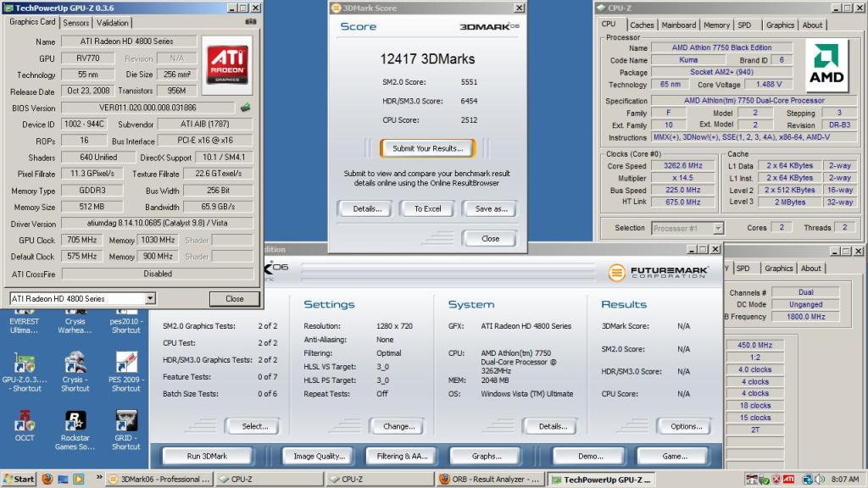Switch to TechPowerUp GPU-Z taskbar item
This screenshot has width=868, height=488.
[x=603, y=480]
